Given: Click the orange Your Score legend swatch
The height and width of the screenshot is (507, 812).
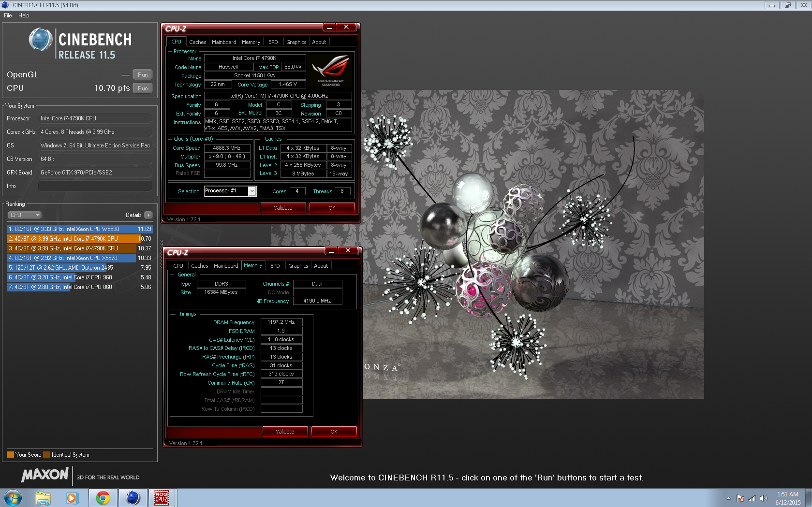Looking at the screenshot, I should 10,454.
